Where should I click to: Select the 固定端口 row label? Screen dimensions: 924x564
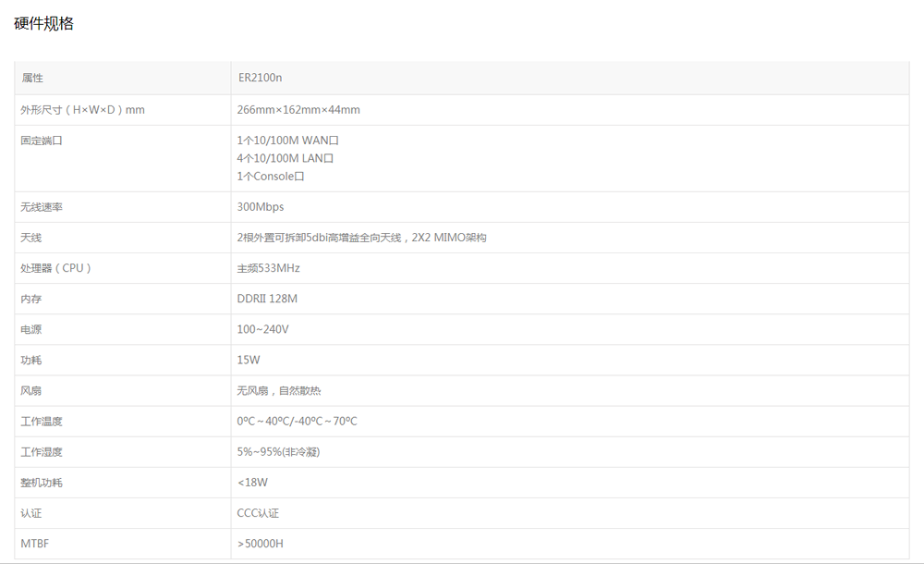click(x=37, y=141)
